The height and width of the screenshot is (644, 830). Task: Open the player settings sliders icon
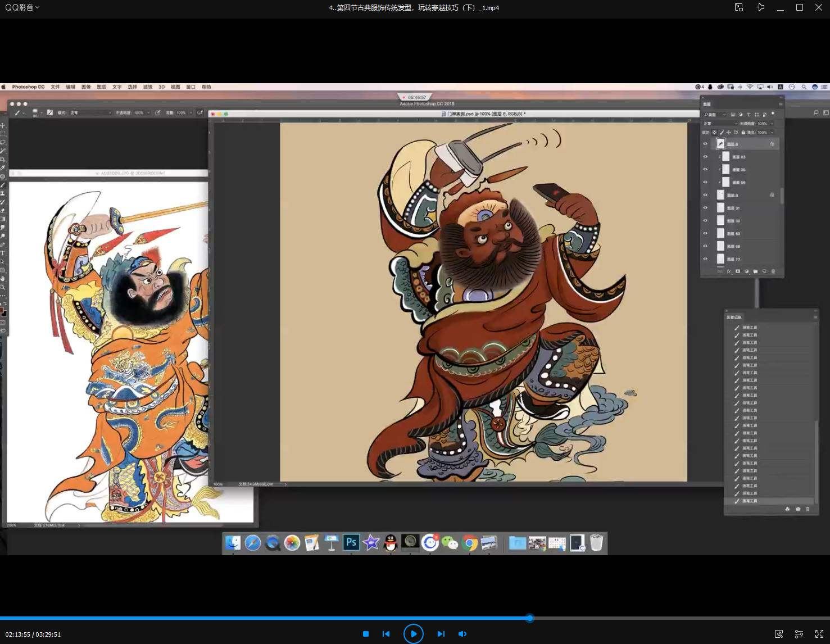tap(799, 634)
